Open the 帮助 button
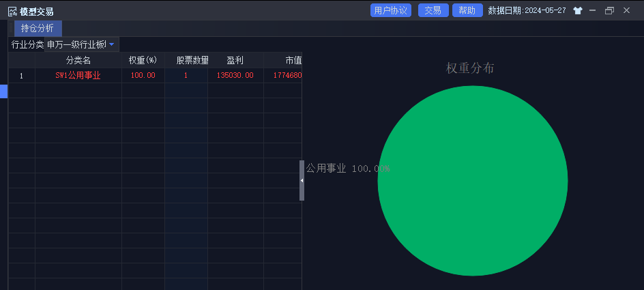 click(467, 11)
